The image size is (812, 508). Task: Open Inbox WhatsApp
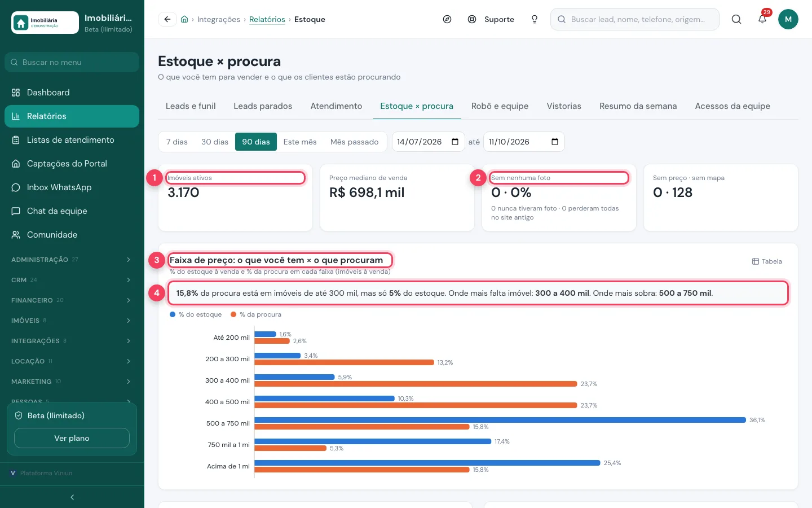pos(72,187)
